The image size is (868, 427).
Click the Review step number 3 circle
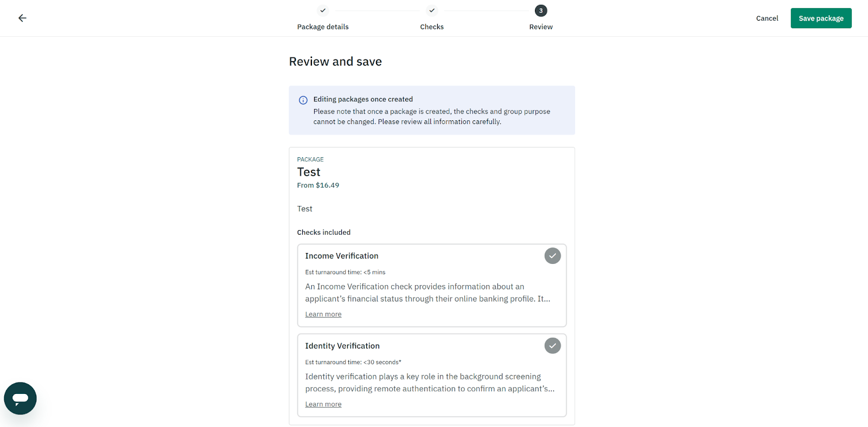(541, 10)
